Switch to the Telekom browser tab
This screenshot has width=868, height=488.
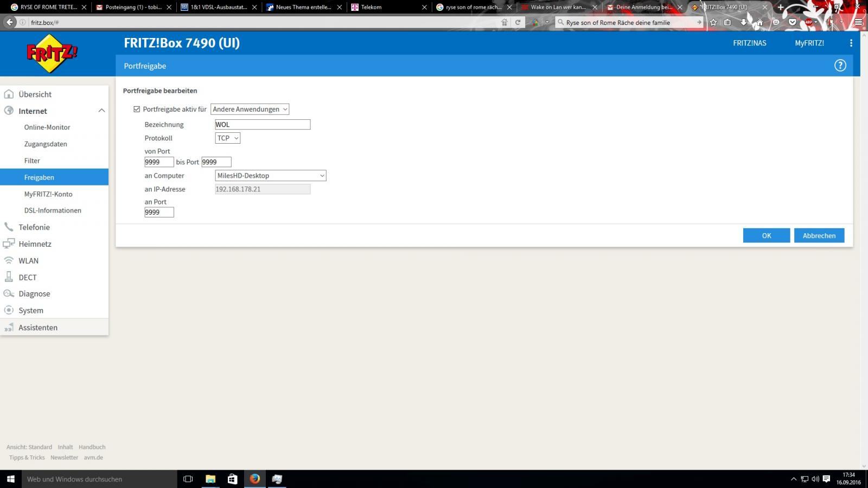388,7
